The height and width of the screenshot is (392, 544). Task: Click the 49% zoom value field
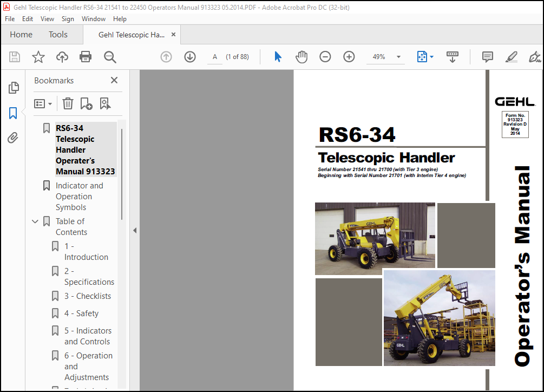(379, 57)
